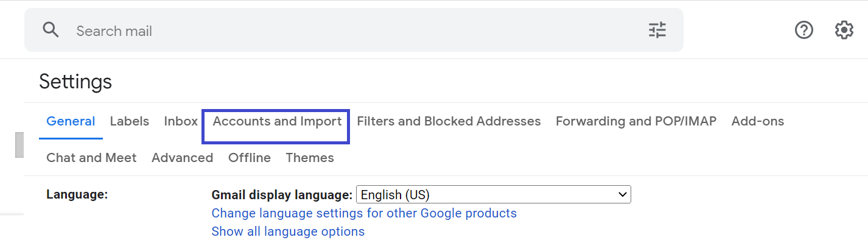This screenshot has width=868, height=240.
Task: Switch to the Add-ons tab
Action: 758,121
